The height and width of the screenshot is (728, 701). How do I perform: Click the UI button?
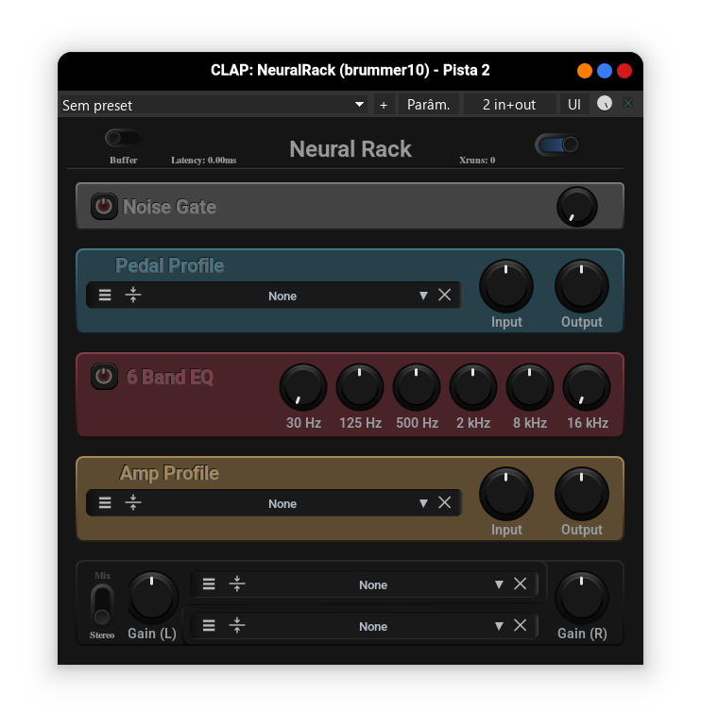pyautogui.click(x=574, y=105)
